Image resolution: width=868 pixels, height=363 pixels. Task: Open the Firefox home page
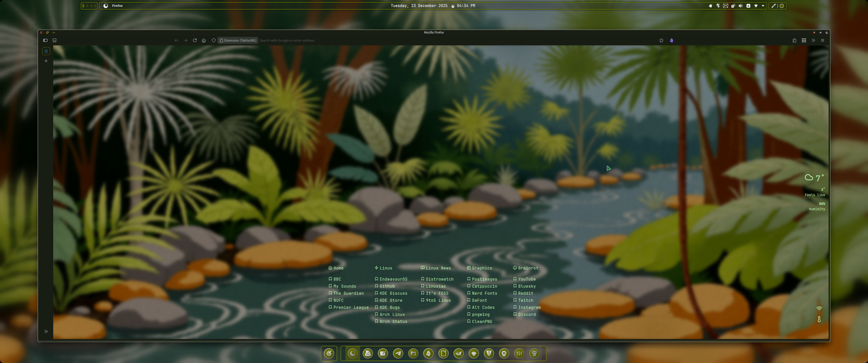coord(204,40)
